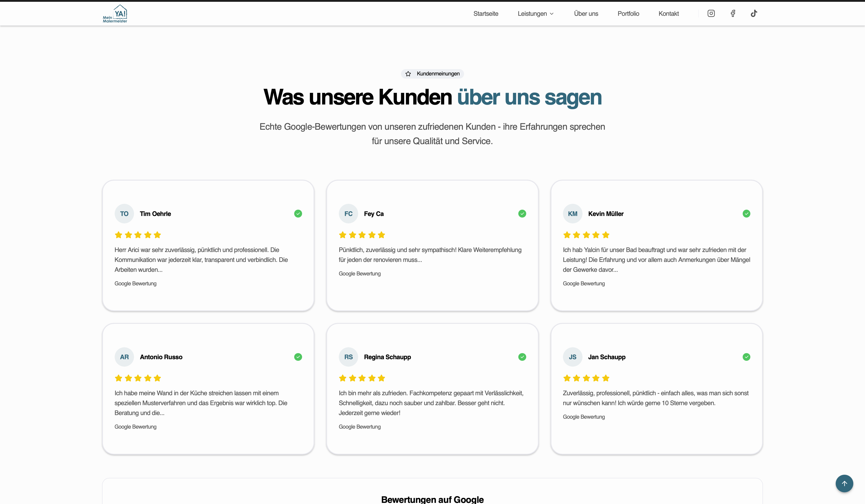Click the KM avatar for Kevin Müller
The height and width of the screenshot is (504, 865).
click(x=572, y=214)
